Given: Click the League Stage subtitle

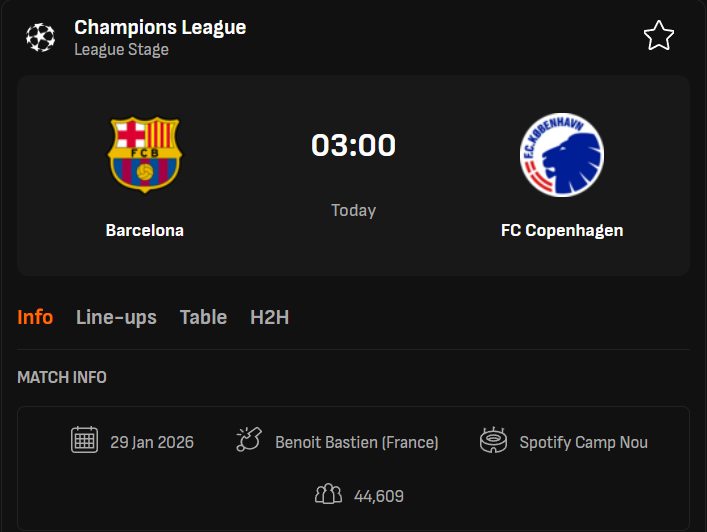Looking at the screenshot, I should (121, 49).
